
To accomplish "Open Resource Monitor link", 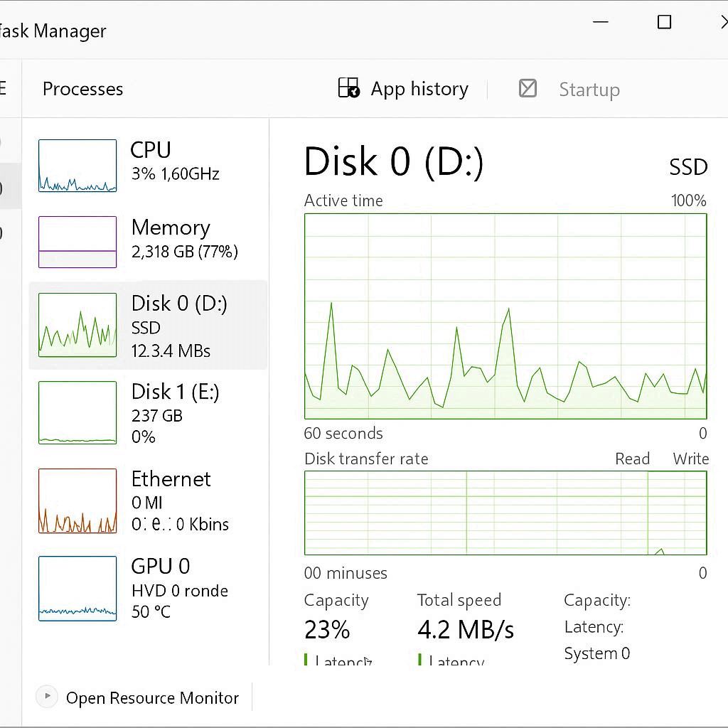I will click(152, 698).
